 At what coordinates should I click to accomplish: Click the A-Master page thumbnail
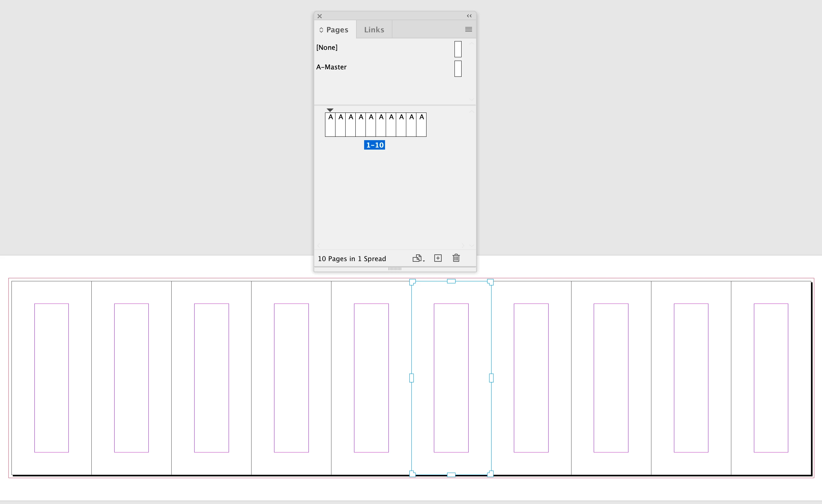(458, 69)
